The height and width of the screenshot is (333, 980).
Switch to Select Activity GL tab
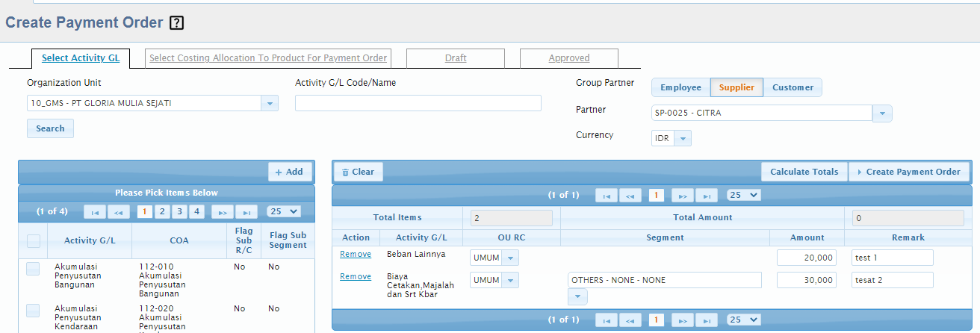pyautogui.click(x=81, y=58)
